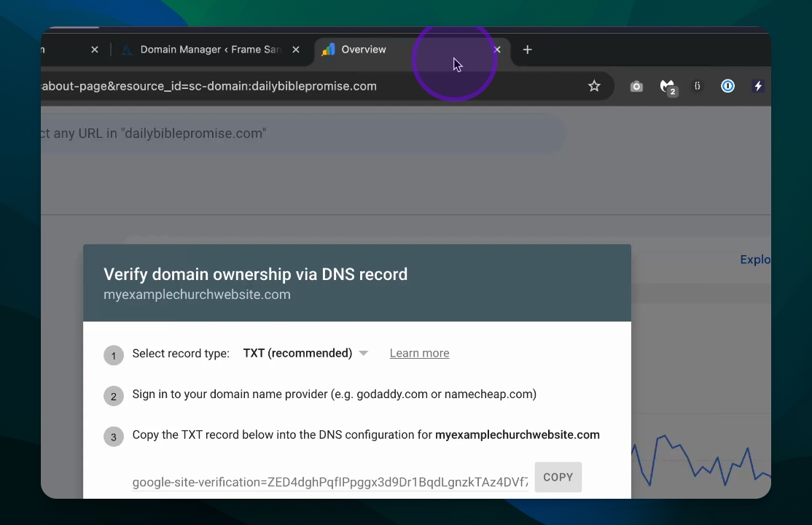Screen dimensions: 812x525
Task: Open the lightning bolt extension icon
Action: pos(758,86)
